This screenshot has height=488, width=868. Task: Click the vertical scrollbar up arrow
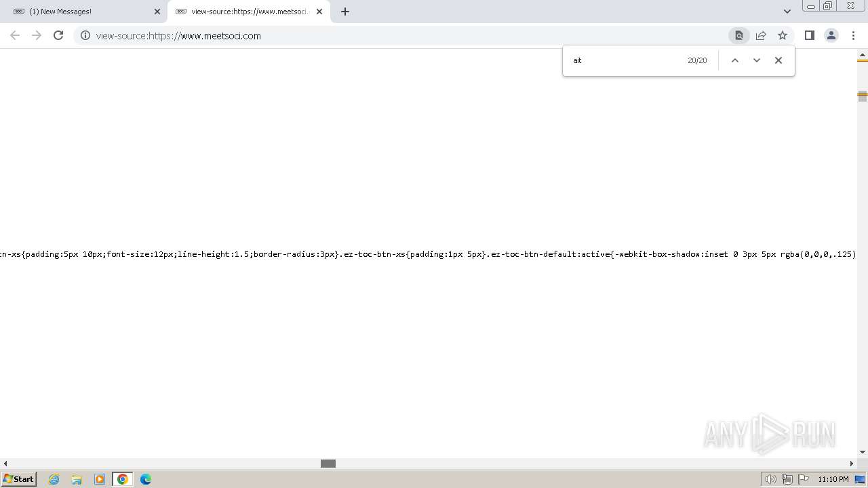(863, 54)
